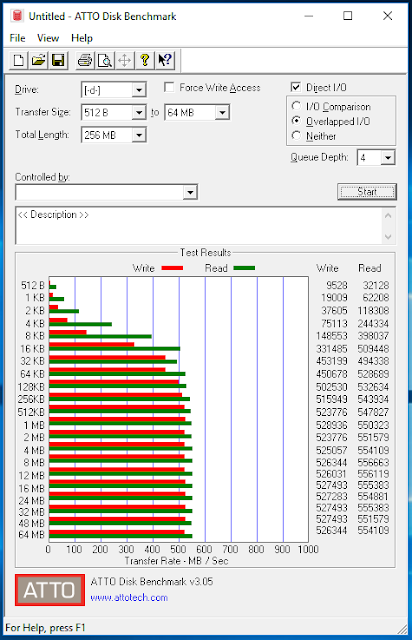This screenshot has height=640, width=412.
Task: Click the red Write legend swatch
Action: pyautogui.click(x=172, y=268)
